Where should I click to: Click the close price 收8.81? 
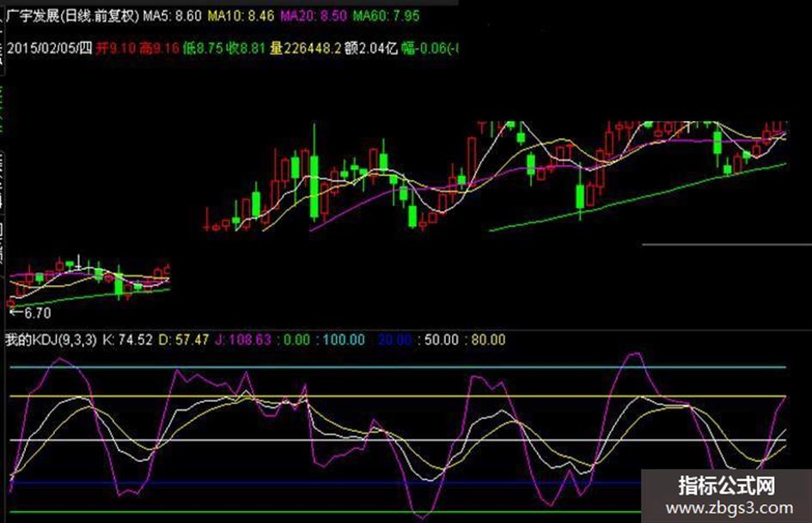(246, 48)
